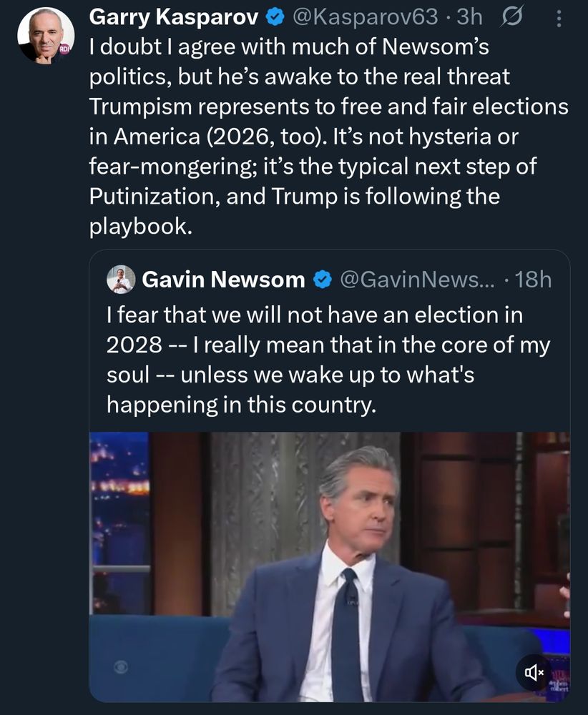This screenshot has height=715, width=588.
Task: Click the Gavin Newsom display name
Action: (x=223, y=280)
